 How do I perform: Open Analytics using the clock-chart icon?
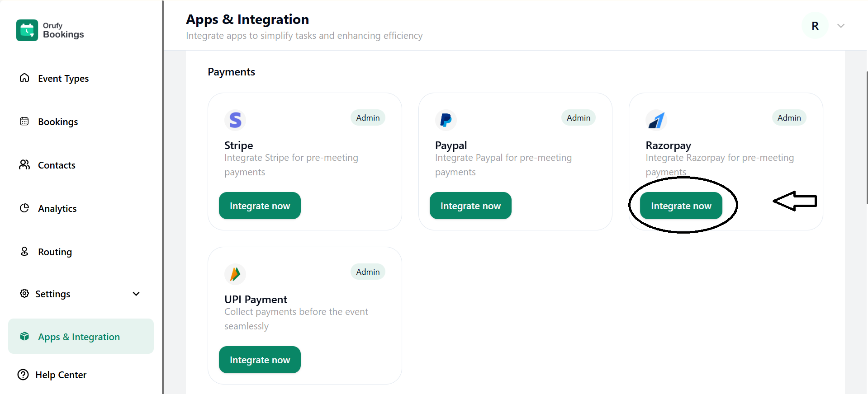tap(24, 208)
